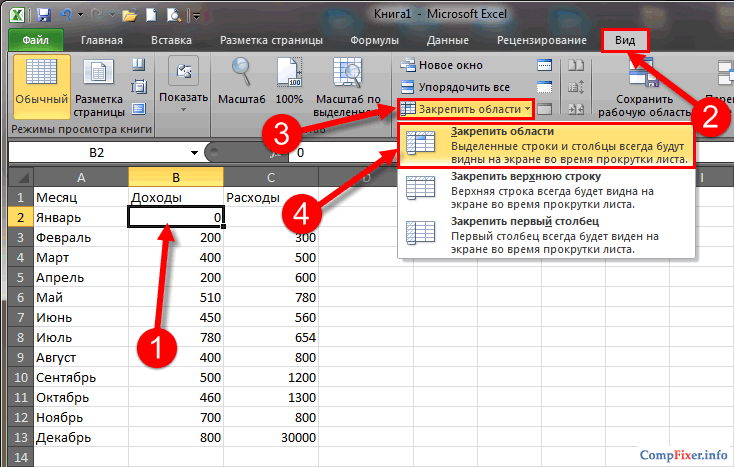Open the Redo history dropdown arrow
Image resolution: width=734 pixels, height=467 pixels.
pyautogui.click(x=111, y=15)
